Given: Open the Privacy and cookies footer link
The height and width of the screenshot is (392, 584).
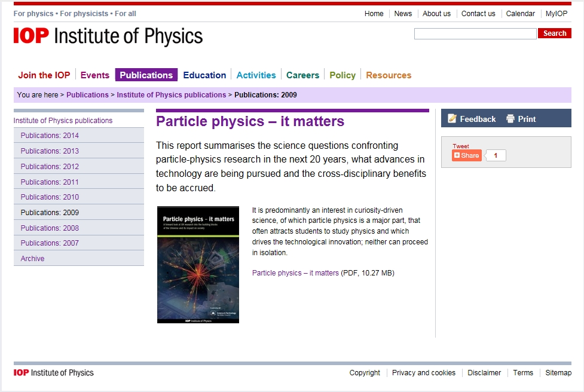Looking at the screenshot, I should click(424, 373).
